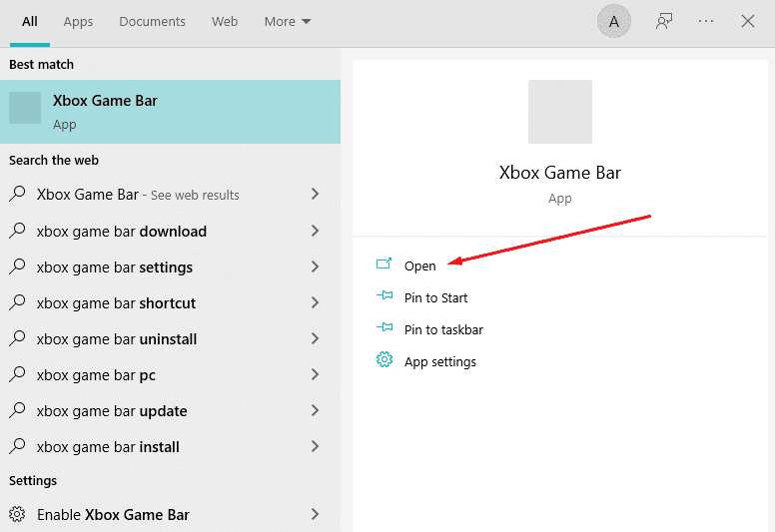
Task: Click gear icon beside Enable Xbox Game Bar
Action: [x=17, y=514]
